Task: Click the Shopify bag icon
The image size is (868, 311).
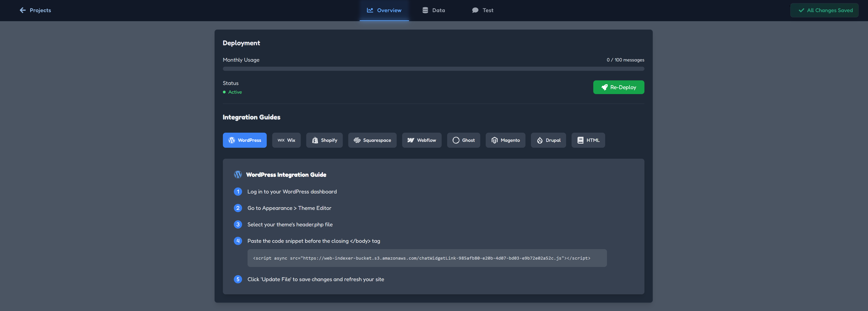Action: 315,140
